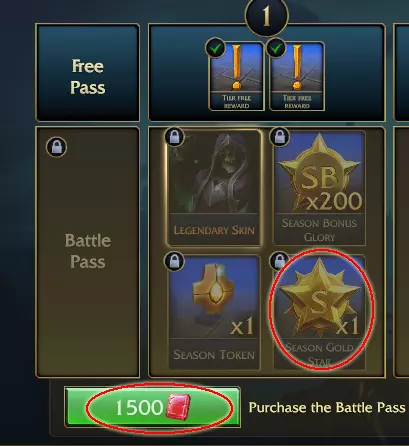Viewport: 409px width, 446px height.
Task: Select the Legendary Skin reward card
Action: click(214, 188)
